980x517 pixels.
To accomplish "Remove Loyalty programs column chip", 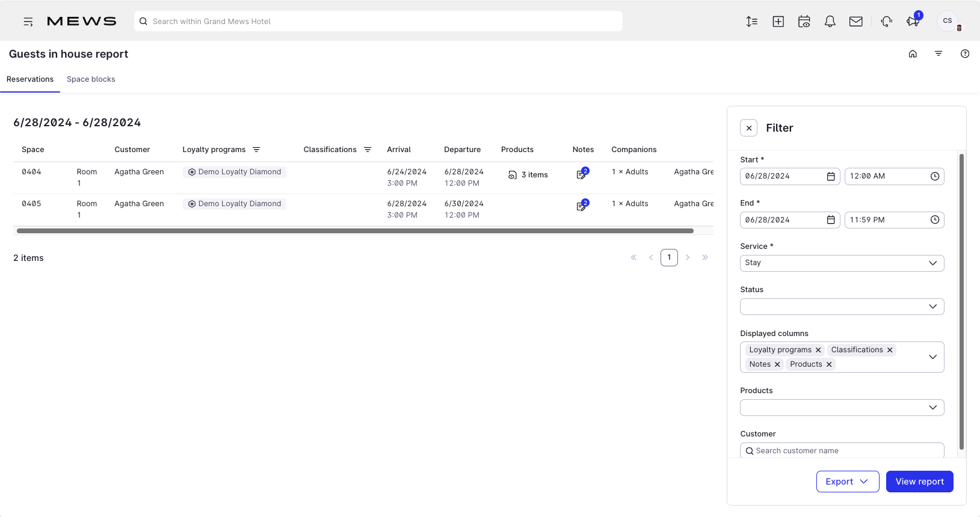I will point(818,350).
